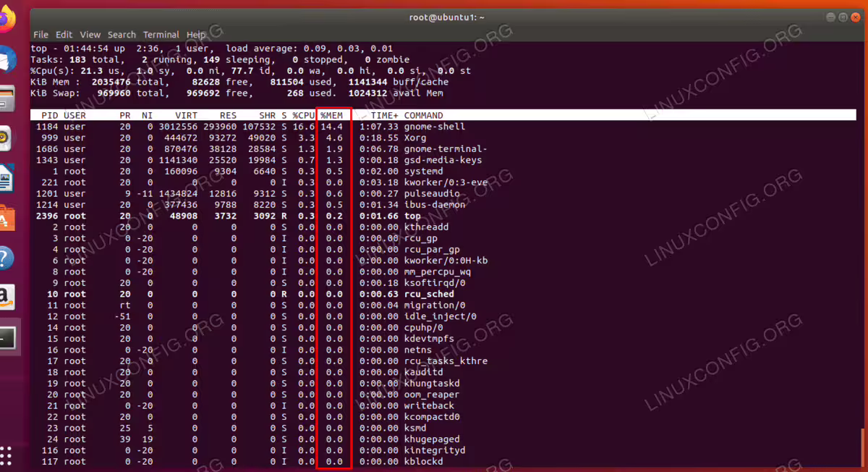Select the ksmd process name
This screenshot has height=472, width=868.
pos(415,428)
